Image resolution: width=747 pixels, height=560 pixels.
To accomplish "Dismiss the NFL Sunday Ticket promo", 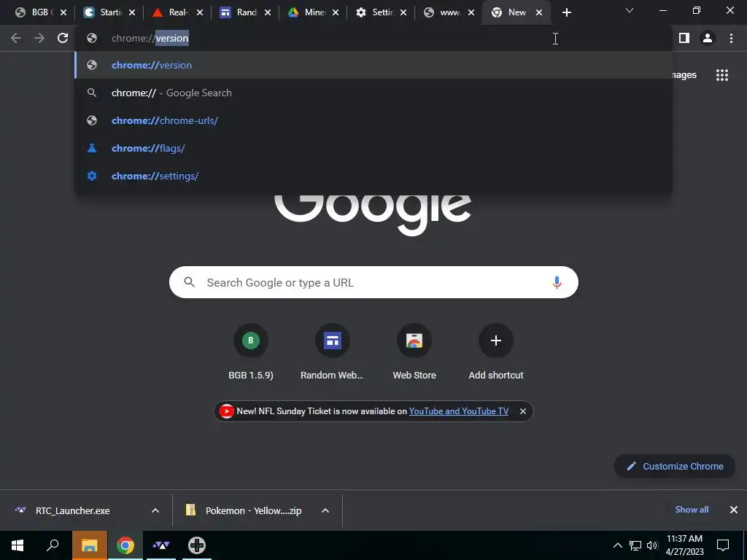I will [x=522, y=411].
